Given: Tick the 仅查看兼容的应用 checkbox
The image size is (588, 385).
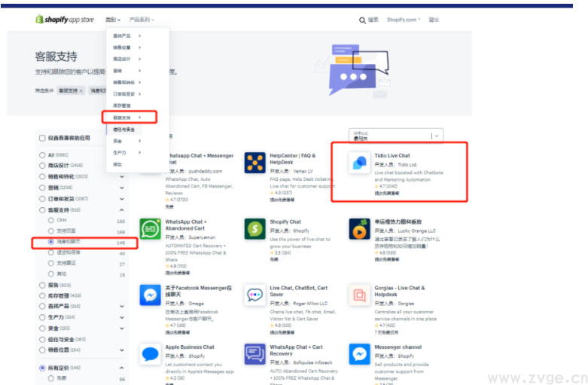Looking at the screenshot, I should click(x=42, y=138).
